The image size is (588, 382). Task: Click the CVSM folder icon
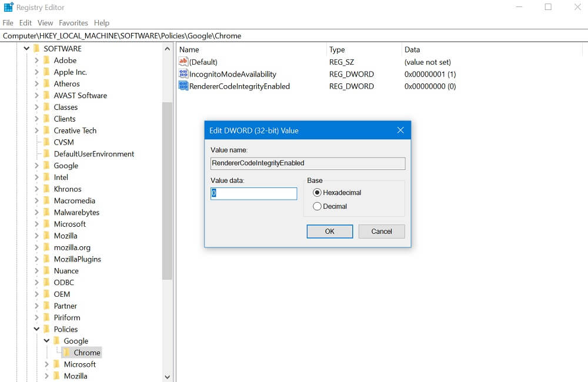pyautogui.click(x=47, y=142)
